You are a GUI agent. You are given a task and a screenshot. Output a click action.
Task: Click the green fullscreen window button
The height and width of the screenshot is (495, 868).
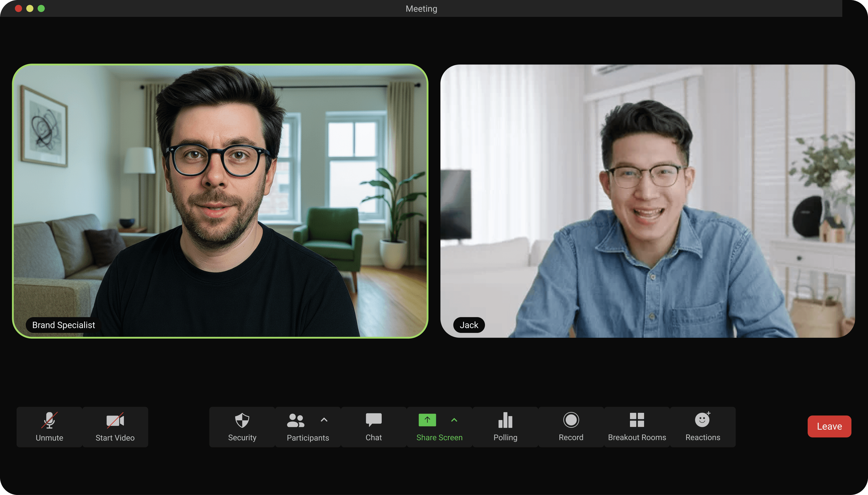(x=41, y=9)
